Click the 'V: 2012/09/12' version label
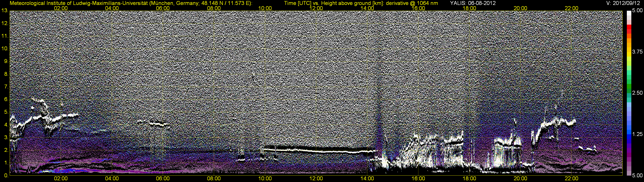Viewport: 644px width, 182px height. point(623,3)
